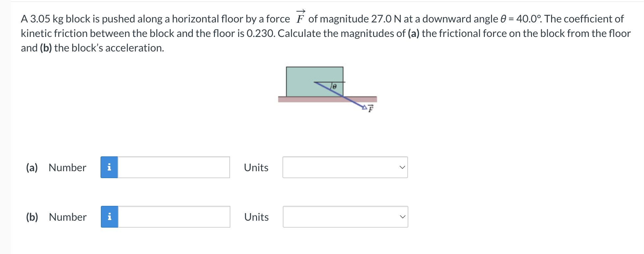Open the Units dropdown for part (b)

pos(345,217)
